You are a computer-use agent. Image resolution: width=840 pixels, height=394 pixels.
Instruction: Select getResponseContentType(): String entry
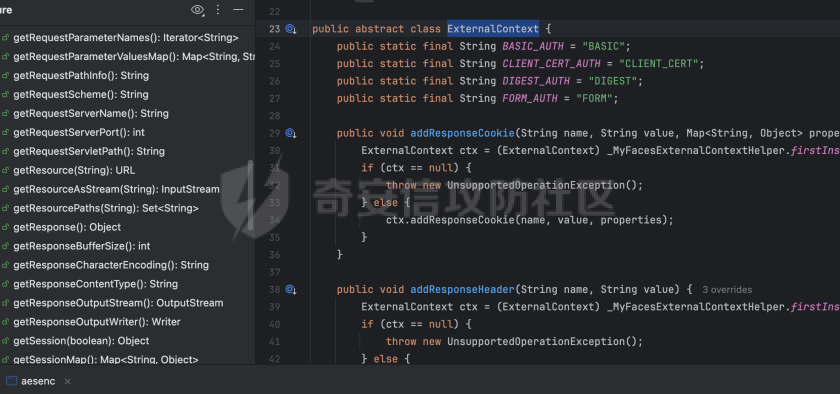(x=95, y=284)
